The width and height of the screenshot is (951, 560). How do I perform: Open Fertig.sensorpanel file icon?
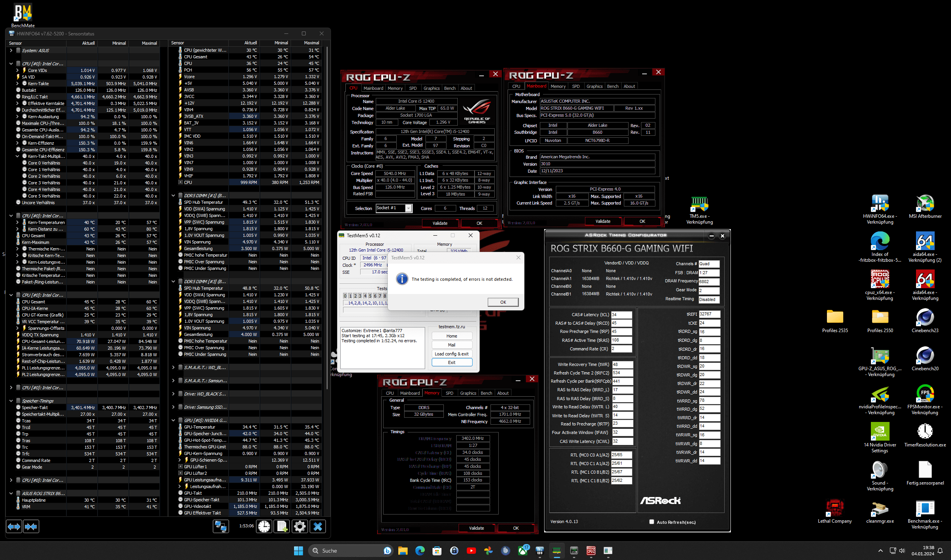pos(925,472)
